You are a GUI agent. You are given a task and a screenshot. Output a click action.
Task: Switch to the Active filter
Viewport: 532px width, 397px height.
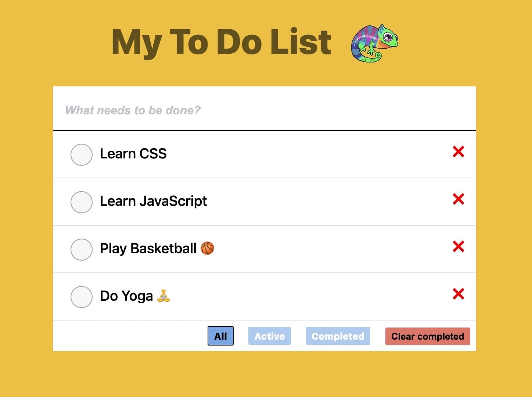click(x=269, y=336)
